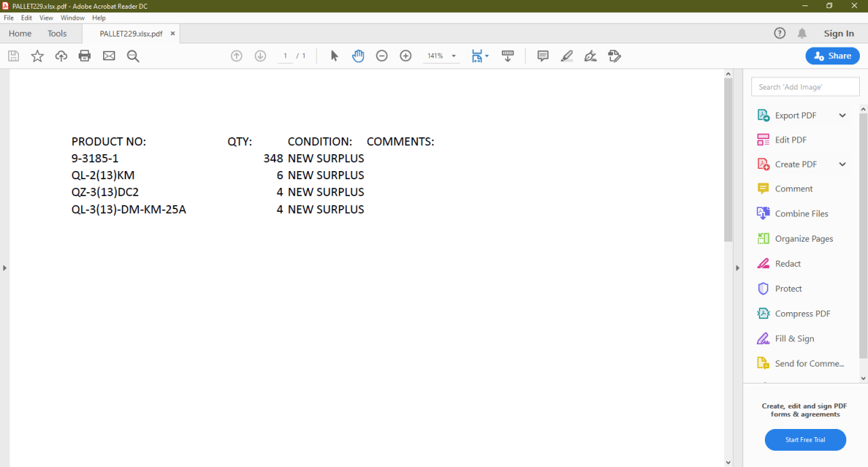Open the View menu

pyautogui.click(x=46, y=18)
